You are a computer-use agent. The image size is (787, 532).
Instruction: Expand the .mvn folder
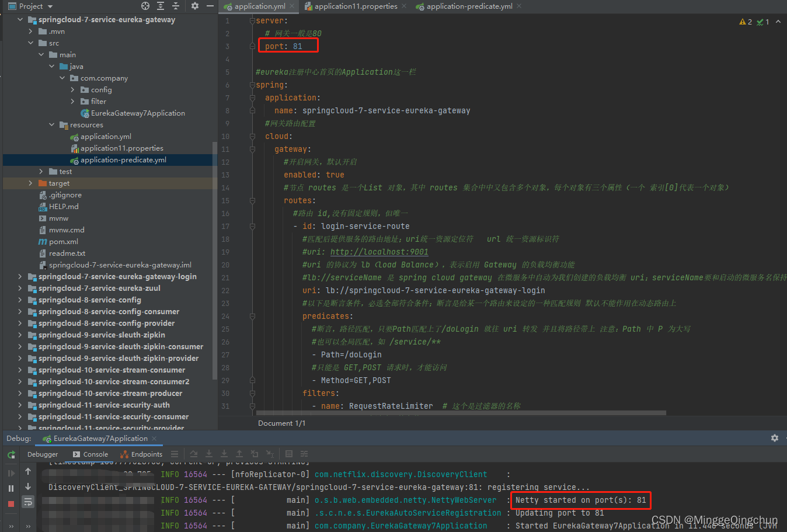(30, 31)
